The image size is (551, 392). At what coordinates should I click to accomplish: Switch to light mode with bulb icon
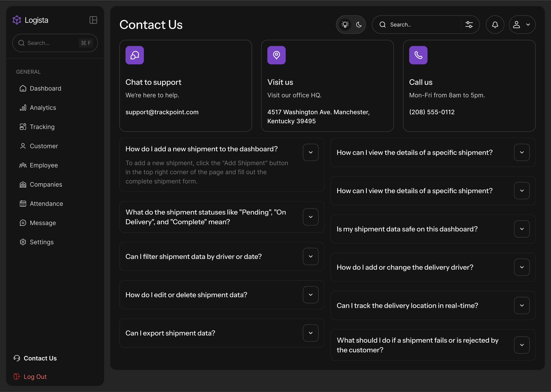coord(345,25)
